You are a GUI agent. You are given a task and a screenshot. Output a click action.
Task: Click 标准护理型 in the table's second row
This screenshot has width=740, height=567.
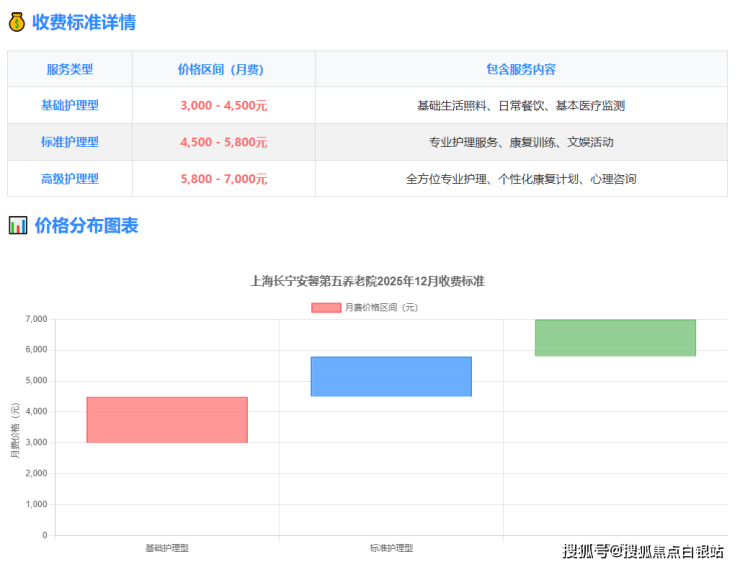tap(70, 142)
